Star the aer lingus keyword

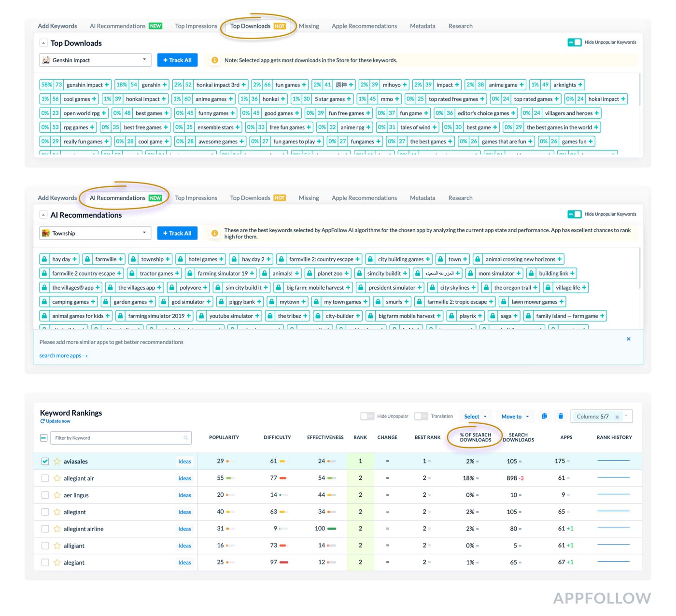(x=57, y=495)
